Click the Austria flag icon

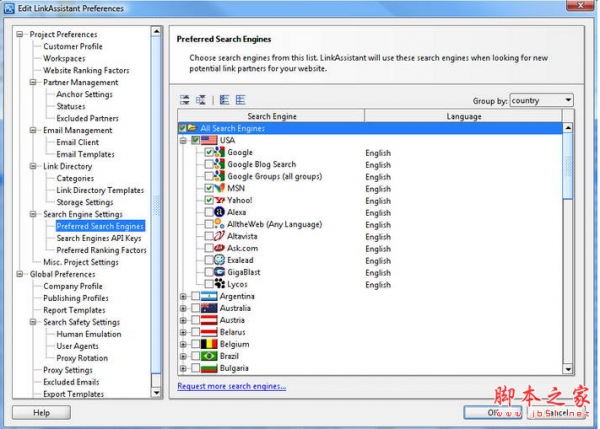[x=209, y=320]
